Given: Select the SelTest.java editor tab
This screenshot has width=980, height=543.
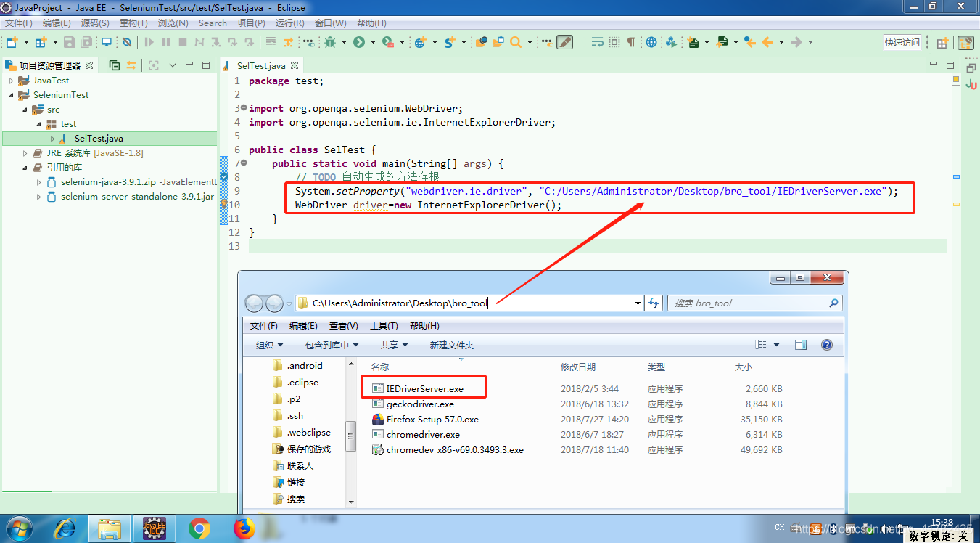Looking at the screenshot, I should pos(261,65).
